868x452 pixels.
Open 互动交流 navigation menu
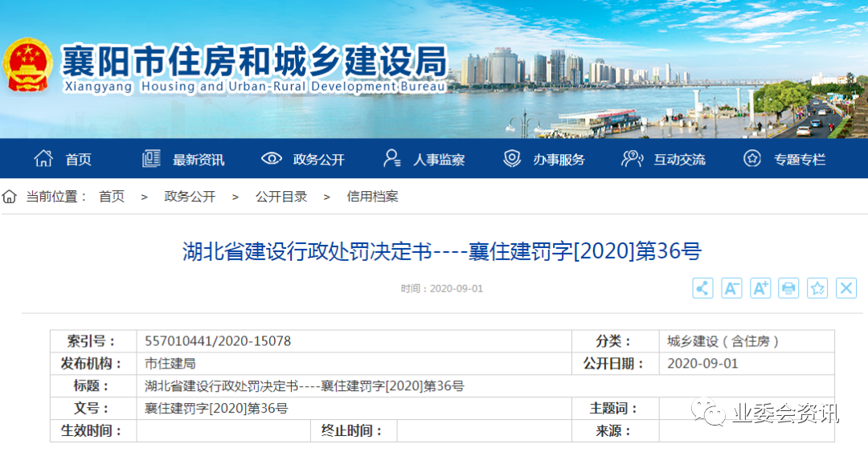[x=680, y=159]
